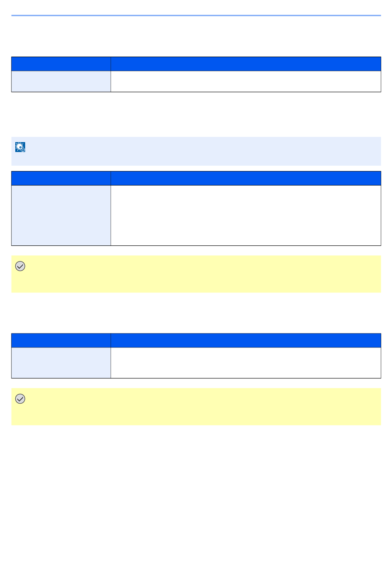Select the wide blue header cell of the second table
392x566 pixels.
click(246, 178)
